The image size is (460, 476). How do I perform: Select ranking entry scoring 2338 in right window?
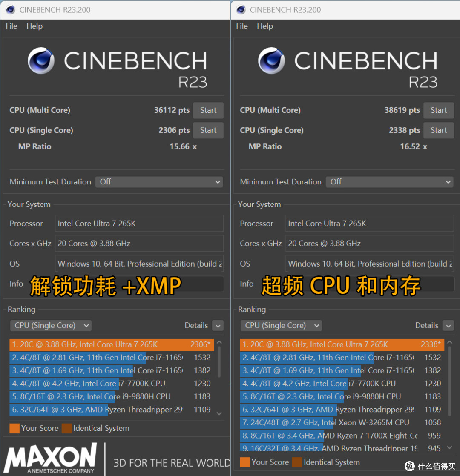(342, 344)
